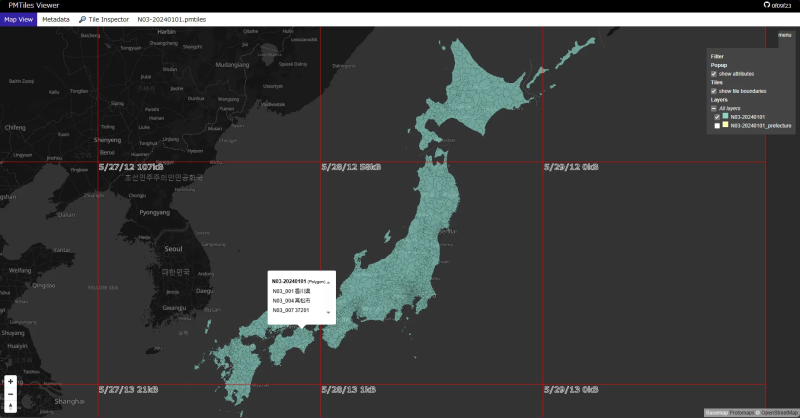
Task: Toggle the show attributes checkbox
Action: point(713,74)
